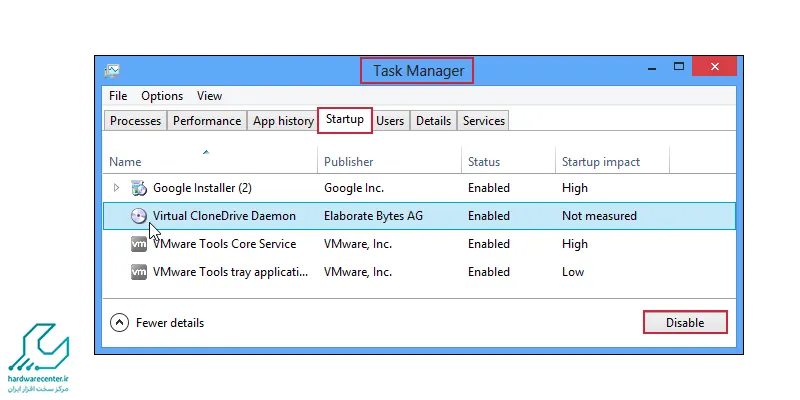Image resolution: width=800 pixels, height=400 pixels.
Task: Click the VMware Tools Core Service icon
Action: [139, 244]
